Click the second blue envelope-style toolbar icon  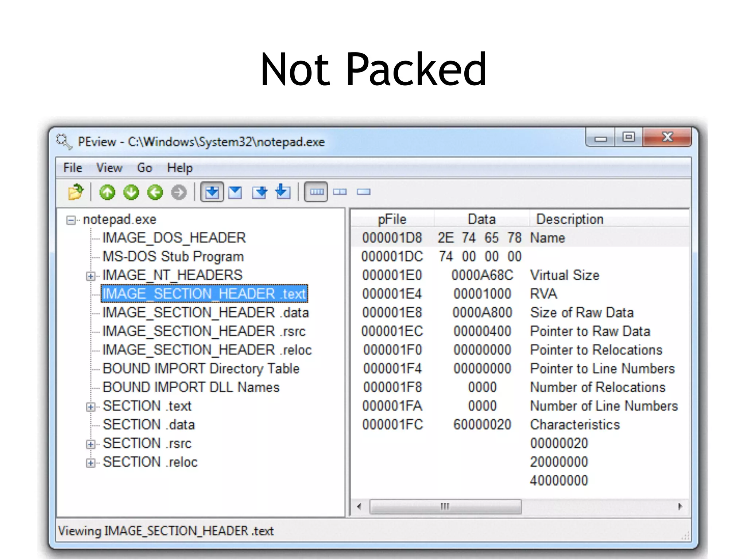(x=235, y=192)
